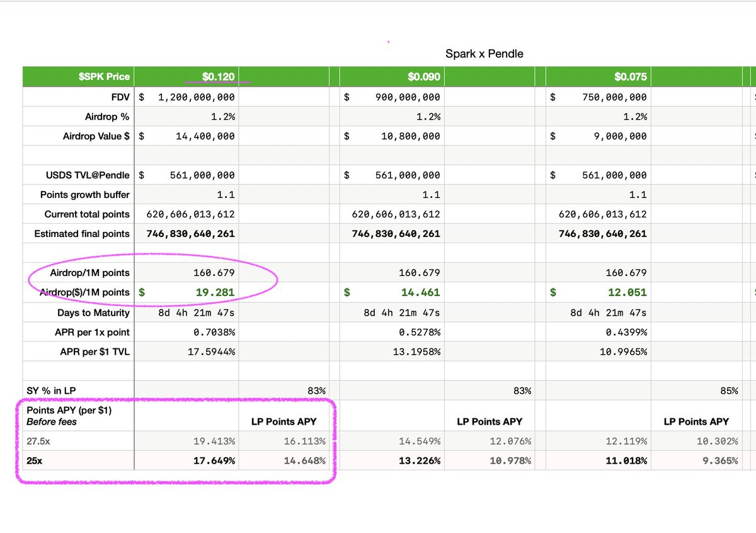This screenshot has height=533, width=756.
Task: Click the "Current total points" row label
Action: tap(87, 214)
